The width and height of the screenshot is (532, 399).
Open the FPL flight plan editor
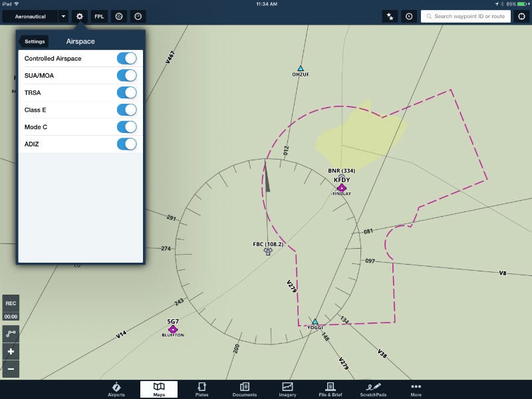(98, 16)
